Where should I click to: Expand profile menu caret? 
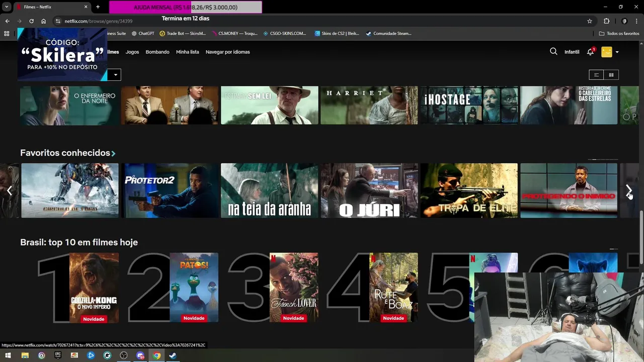pyautogui.click(x=617, y=52)
